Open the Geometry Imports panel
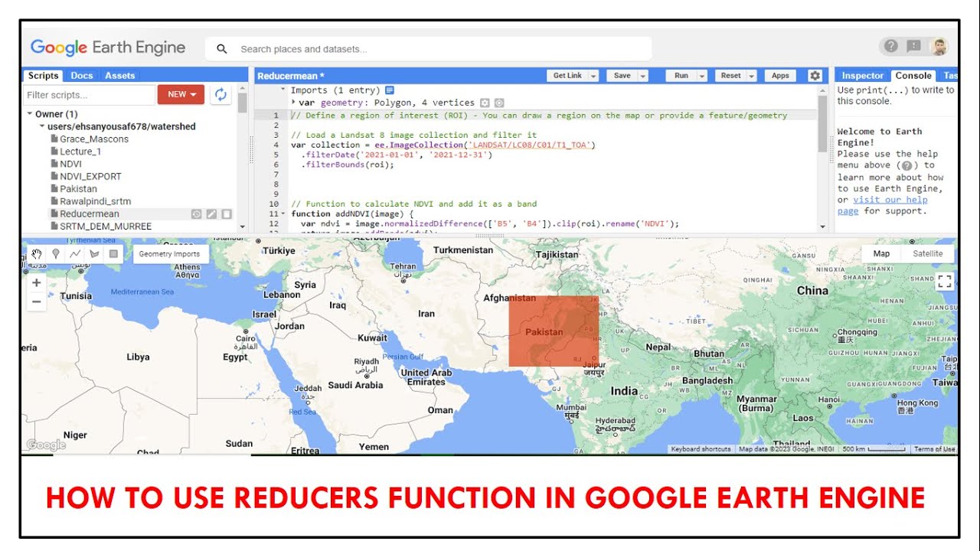 point(169,254)
